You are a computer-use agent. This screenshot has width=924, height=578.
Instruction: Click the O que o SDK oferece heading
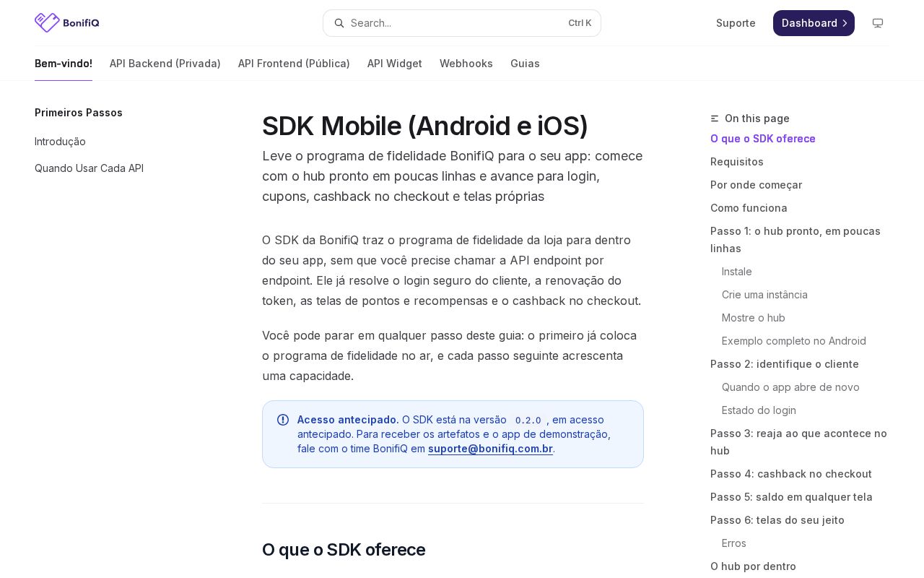pyautogui.click(x=344, y=550)
